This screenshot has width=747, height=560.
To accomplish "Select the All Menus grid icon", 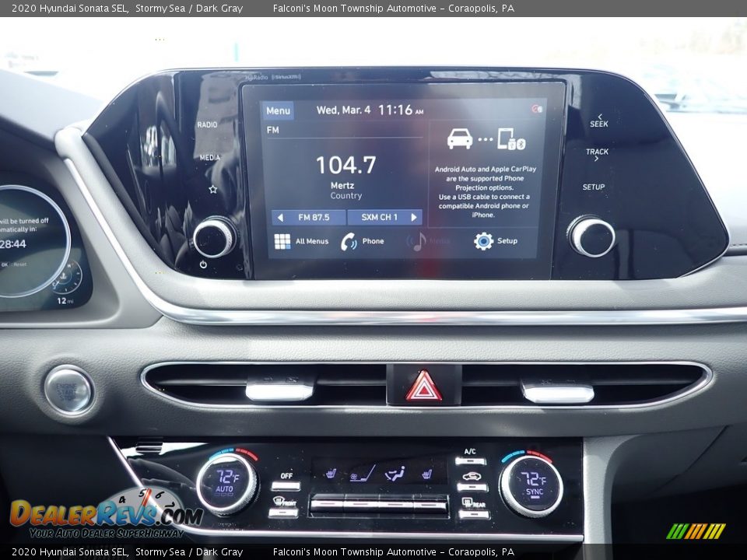I will pyautogui.click(x=282, y=241).
